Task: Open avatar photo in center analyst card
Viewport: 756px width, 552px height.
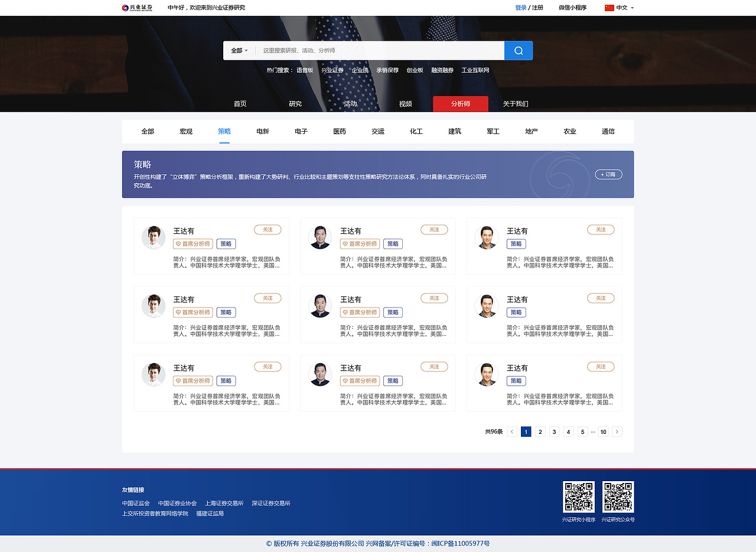Action: [320, 306]
